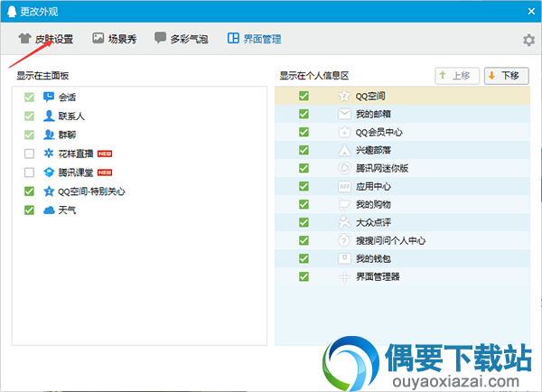The width and height of the screenshot is (542, 392).
Task: Click the 兴趣部落 triangle icon
Action: 344,150
